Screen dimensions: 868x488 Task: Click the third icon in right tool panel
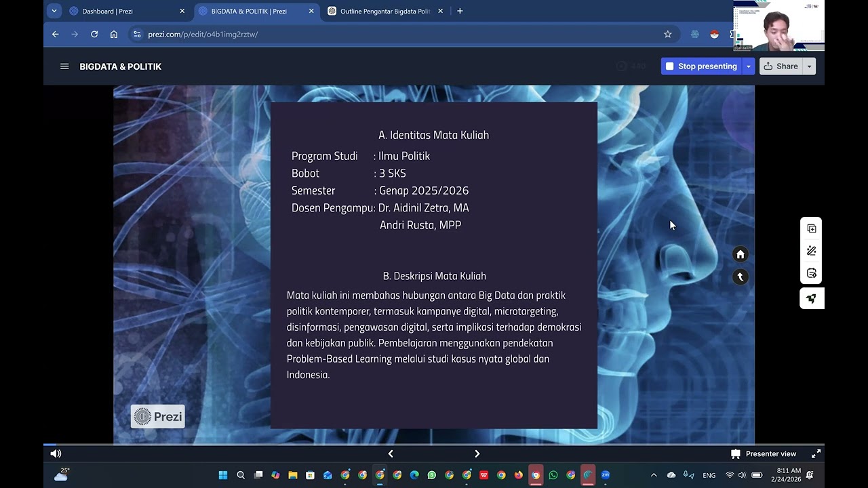812,273
